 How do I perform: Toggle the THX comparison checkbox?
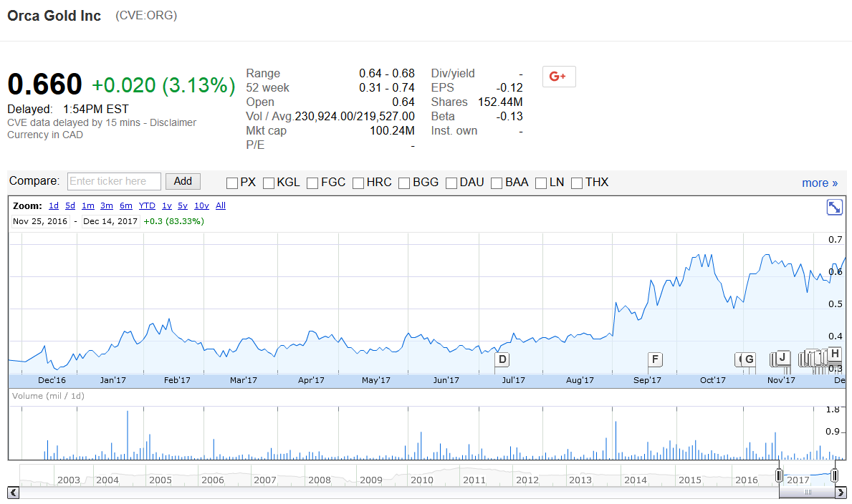[577, 183]
